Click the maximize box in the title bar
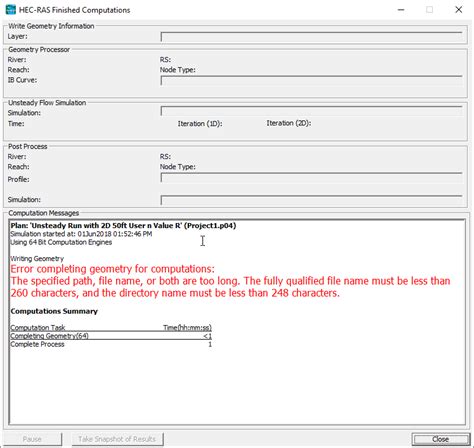 [430, 10]
